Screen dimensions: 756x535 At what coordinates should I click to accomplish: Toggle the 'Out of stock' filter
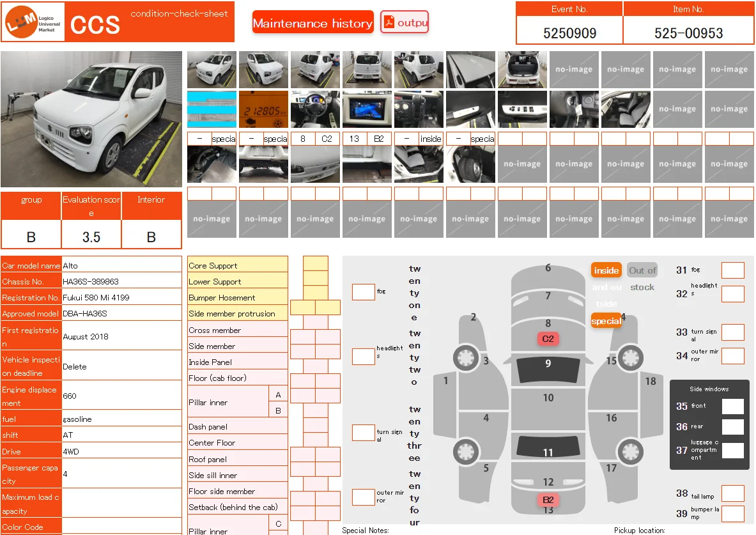[x=642, y=270]
